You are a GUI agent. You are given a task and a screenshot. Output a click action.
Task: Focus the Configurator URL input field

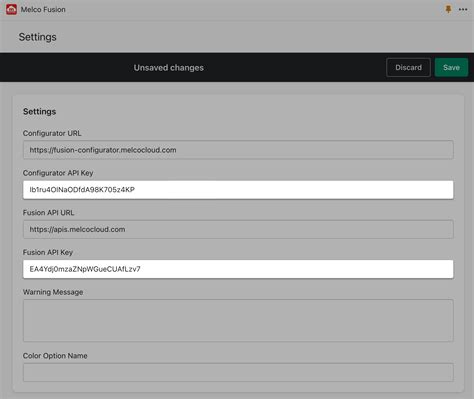point(238,150)
